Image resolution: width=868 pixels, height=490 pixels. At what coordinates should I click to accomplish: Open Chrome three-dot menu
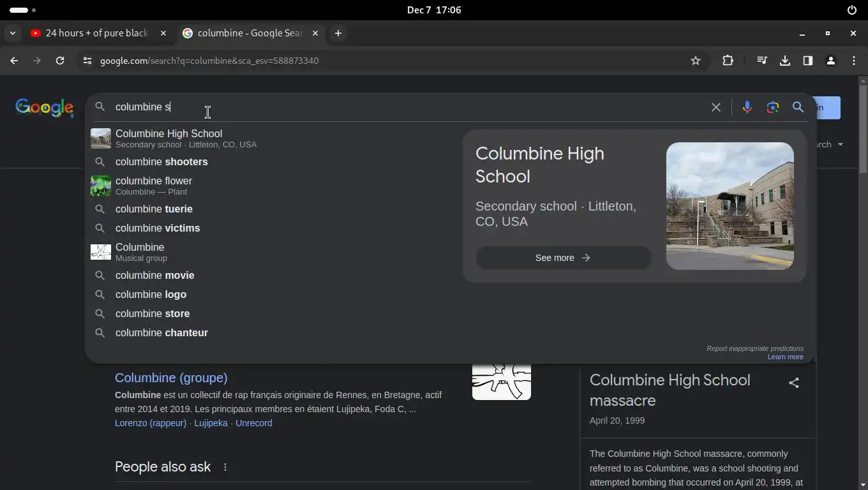coord(854,61)
